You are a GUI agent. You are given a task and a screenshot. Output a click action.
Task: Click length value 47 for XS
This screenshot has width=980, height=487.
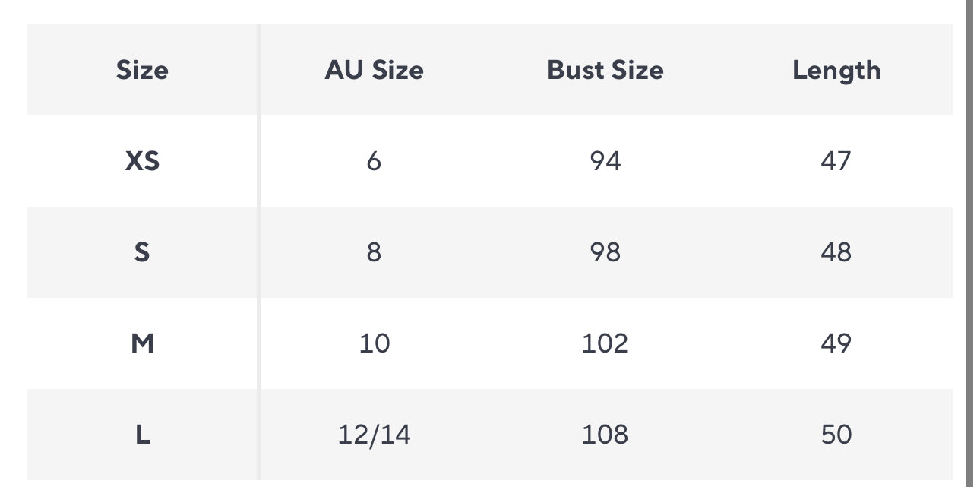pyautogui.click(x=836, y=161)
